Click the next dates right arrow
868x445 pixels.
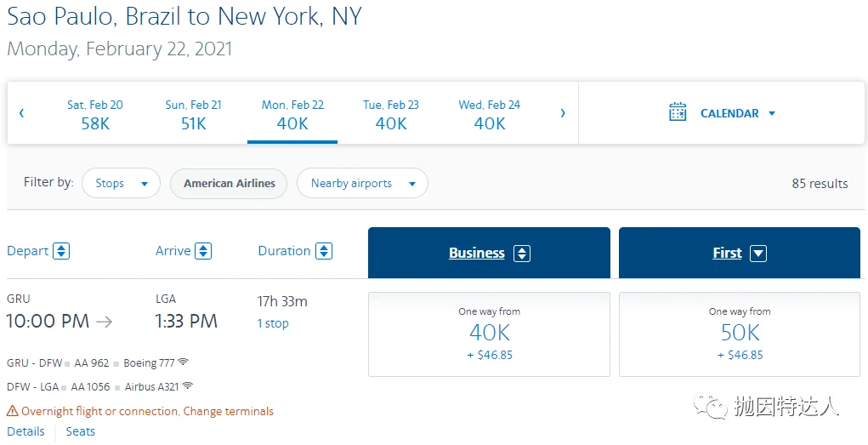coord(563,113)
